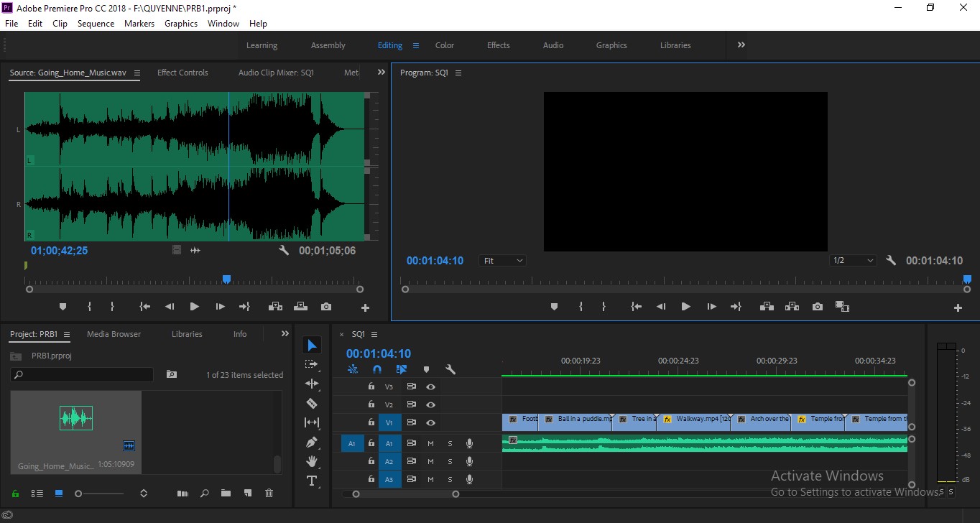Image resolution: width=980 pixels, height=523 pixels.
Task: Show hidden Project panel tabs chevrons
Action: coord(285,334)
